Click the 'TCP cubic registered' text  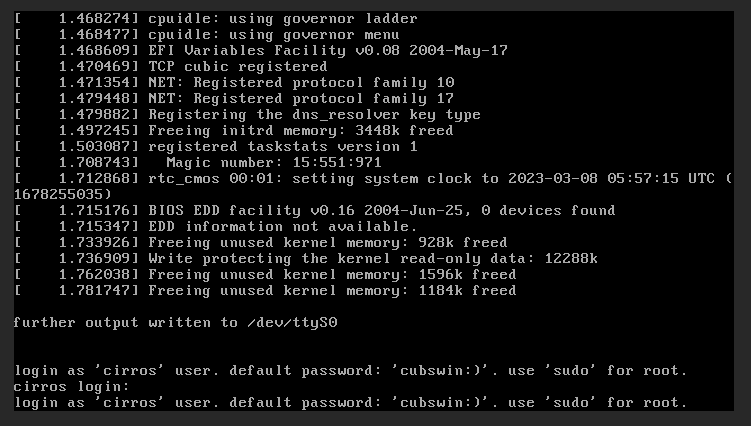(237, 66)
